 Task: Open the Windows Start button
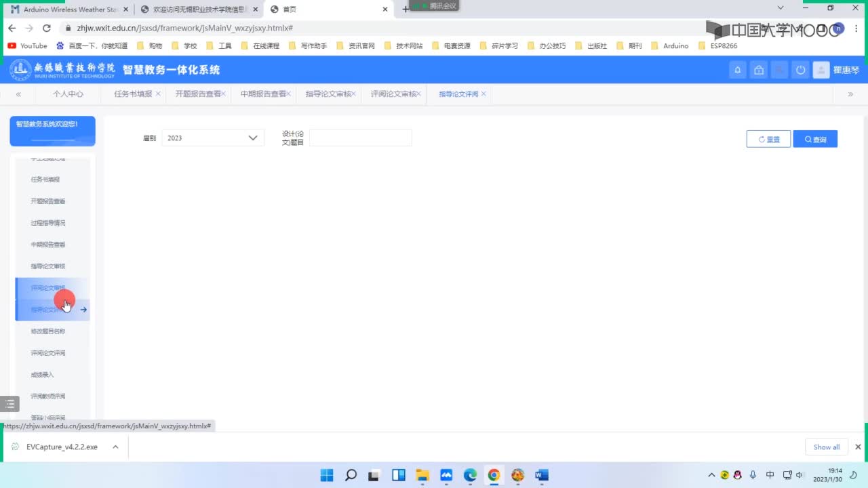(x=327, y=475)
